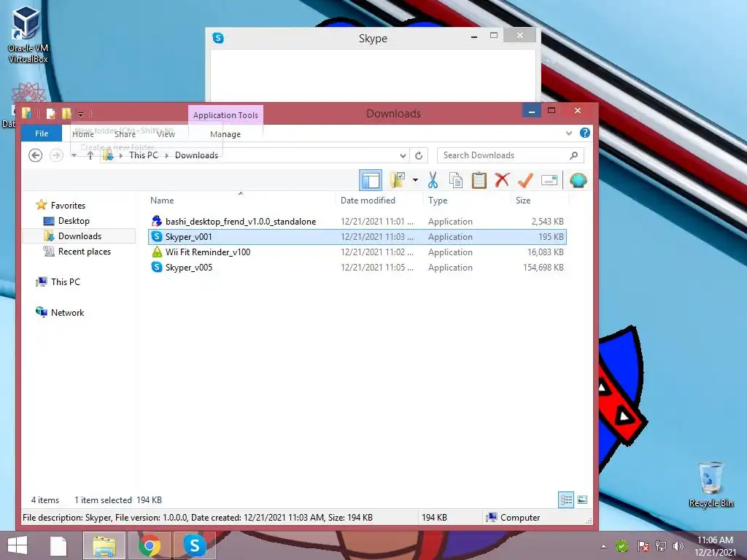Switch to details view layout button
This screenshot has width=747, height=560.
[x=566, y=500]
